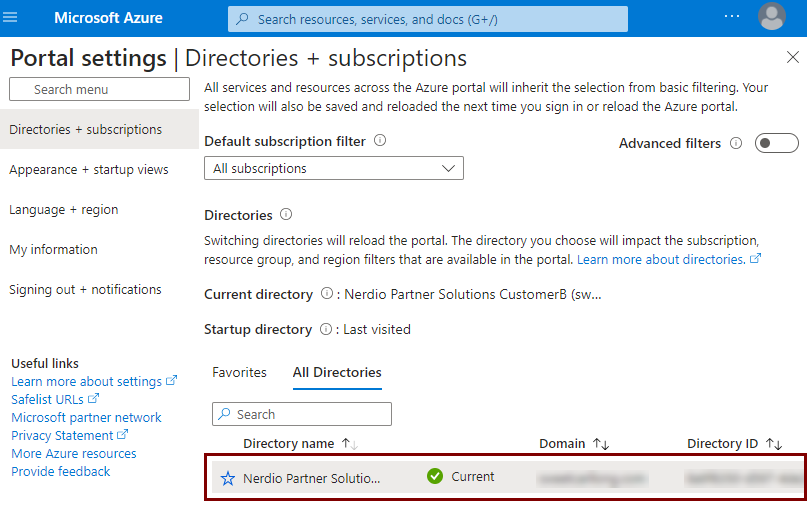The height and width of the screenshot is (522, 807).
Task: Click the Microsoft Azure home title
Action: [108, 18]
